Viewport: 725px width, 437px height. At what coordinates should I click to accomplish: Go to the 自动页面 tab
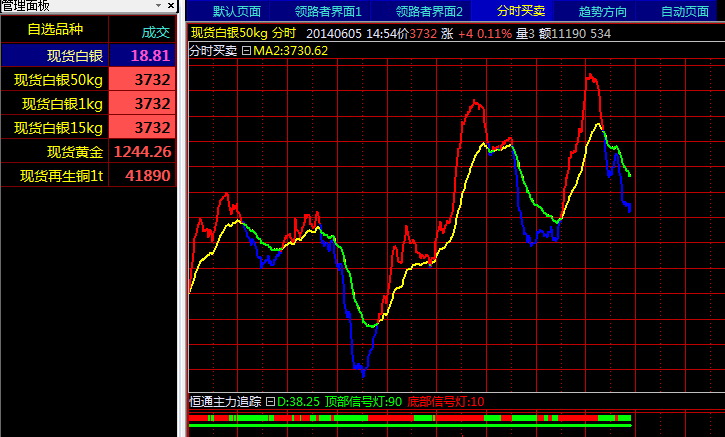coord(684,11)
